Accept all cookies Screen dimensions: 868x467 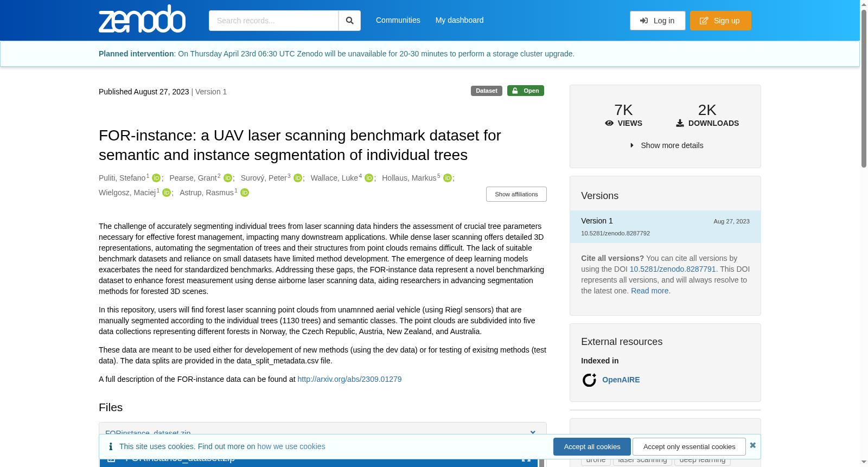pyautogui.click(x=592, y=447)
